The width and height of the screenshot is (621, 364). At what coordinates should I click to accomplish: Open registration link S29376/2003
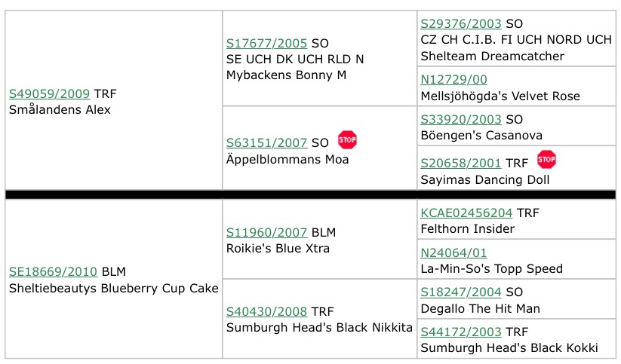point(461,24)
